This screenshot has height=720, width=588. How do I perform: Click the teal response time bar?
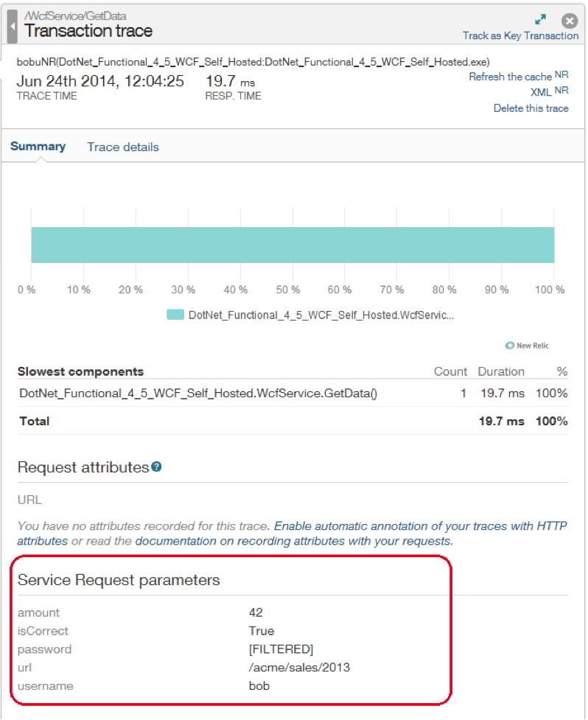[293, 245]
